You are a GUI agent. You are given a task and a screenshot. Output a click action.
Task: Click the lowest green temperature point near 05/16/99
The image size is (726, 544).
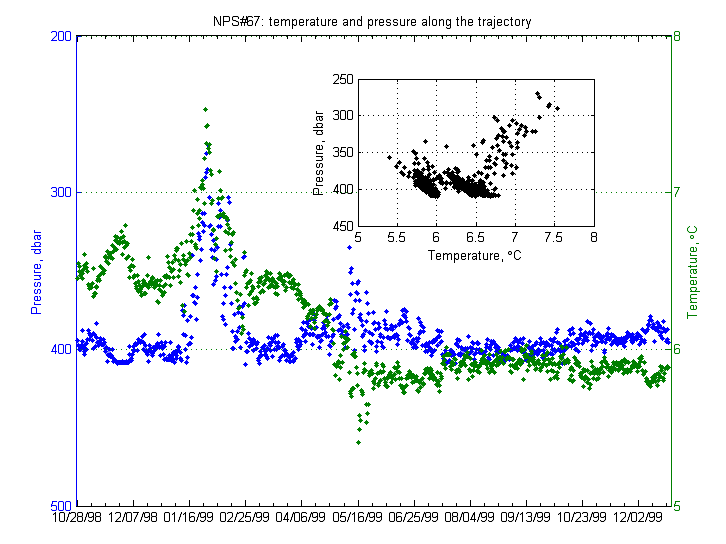(358, 442)
